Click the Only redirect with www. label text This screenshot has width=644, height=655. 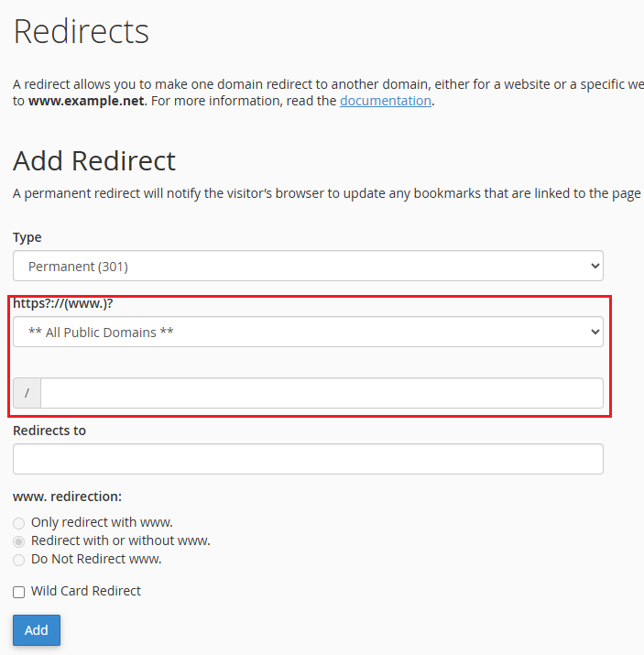point(102,522)
